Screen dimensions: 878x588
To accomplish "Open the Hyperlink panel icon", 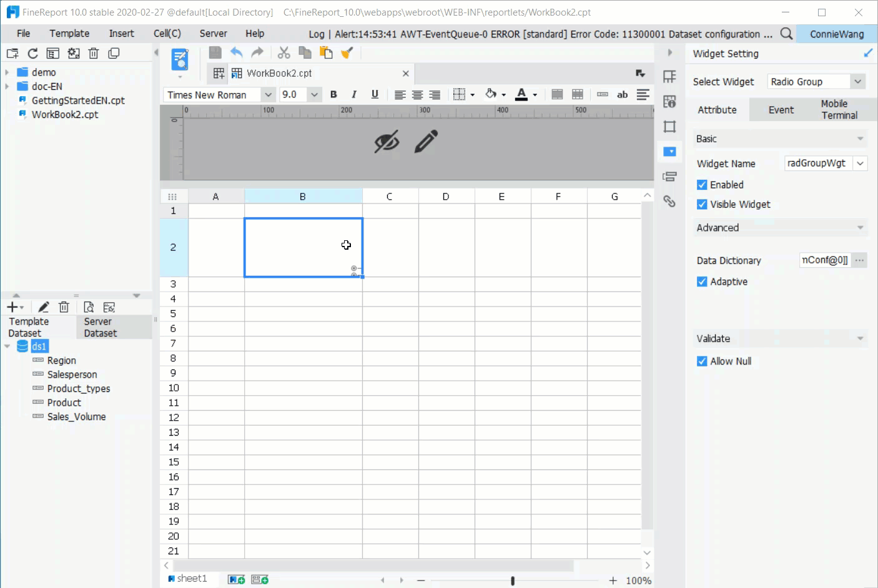I will [669, 201].
